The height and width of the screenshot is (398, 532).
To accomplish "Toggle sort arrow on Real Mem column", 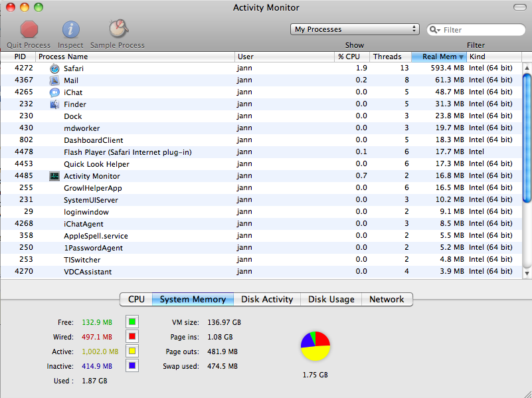I will point(461,57).
